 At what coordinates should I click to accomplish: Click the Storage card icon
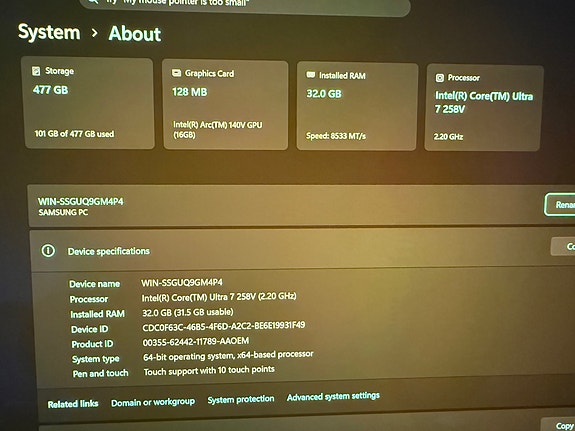[36, 71]
